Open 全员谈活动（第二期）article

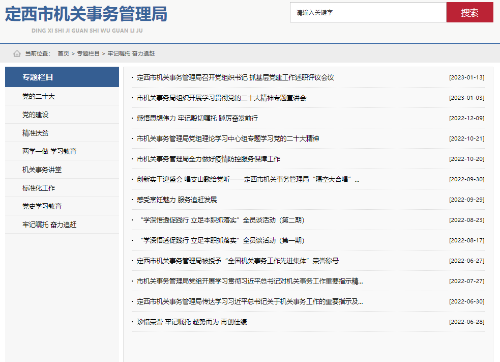coord(222,220)
